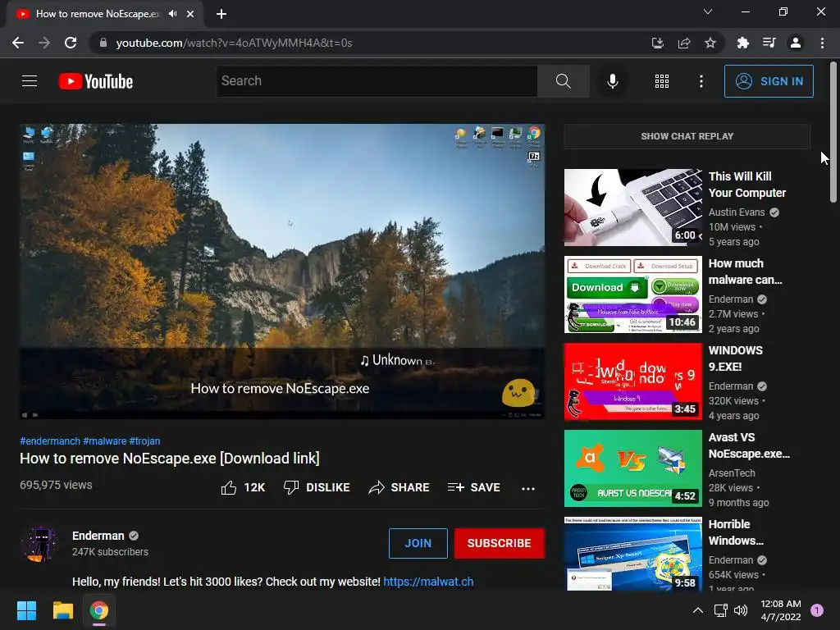Open the malwat.ch website link

coord(428,582)
